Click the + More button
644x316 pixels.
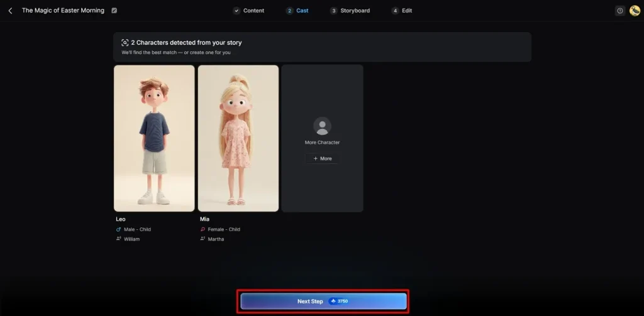pos(323,158)
